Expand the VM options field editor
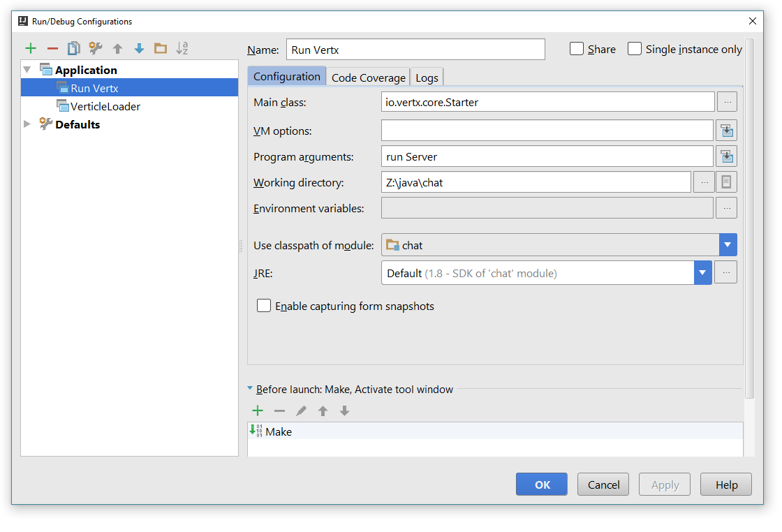 tap(726, 131)
